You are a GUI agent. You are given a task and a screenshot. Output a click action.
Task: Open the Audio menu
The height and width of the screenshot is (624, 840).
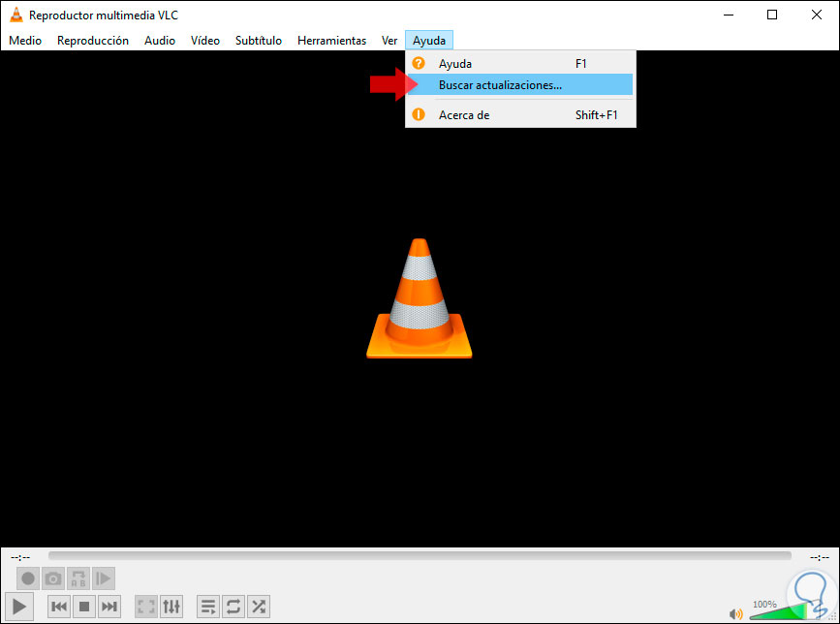[x=160, y=41]
